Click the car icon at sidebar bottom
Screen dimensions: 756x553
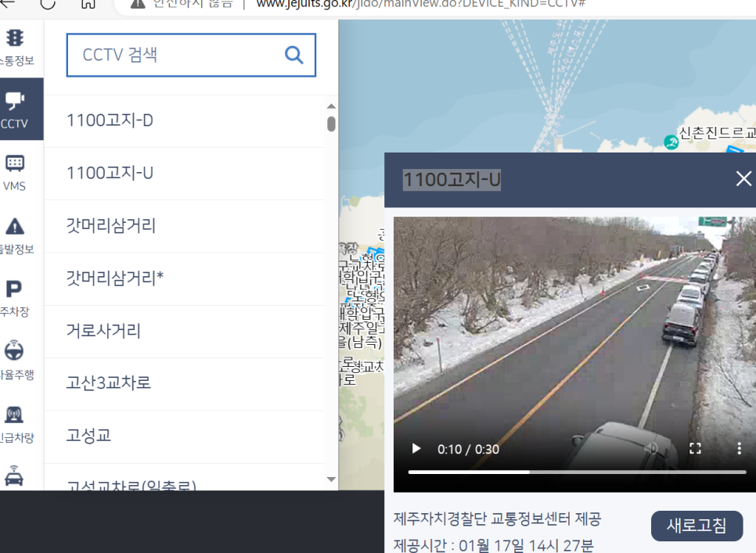tap(14, 476)
